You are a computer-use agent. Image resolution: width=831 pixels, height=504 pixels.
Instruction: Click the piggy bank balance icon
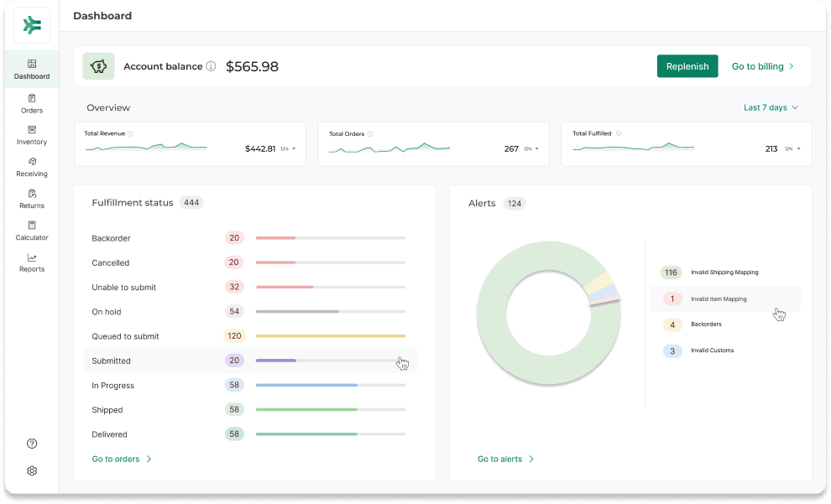tap(98, 66)
